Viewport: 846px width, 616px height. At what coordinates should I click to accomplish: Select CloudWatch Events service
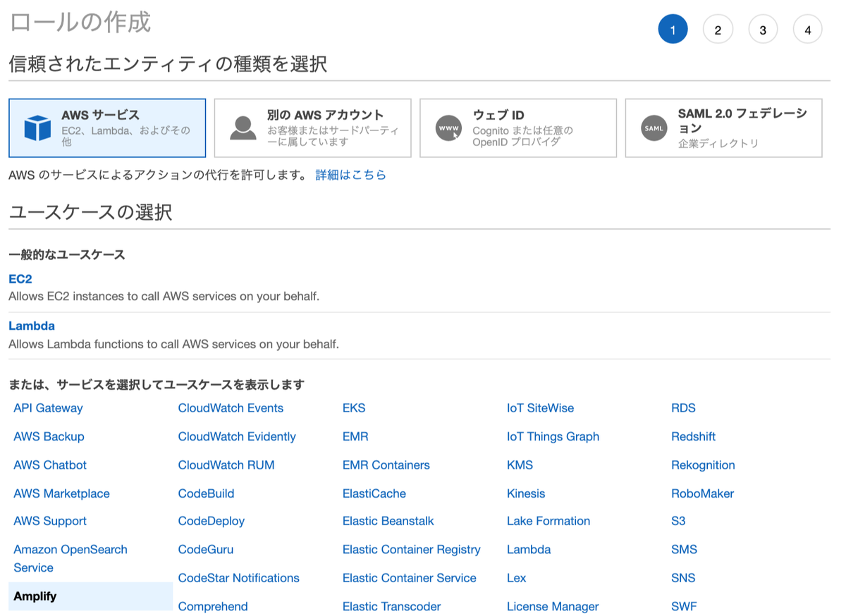[231, 408]
